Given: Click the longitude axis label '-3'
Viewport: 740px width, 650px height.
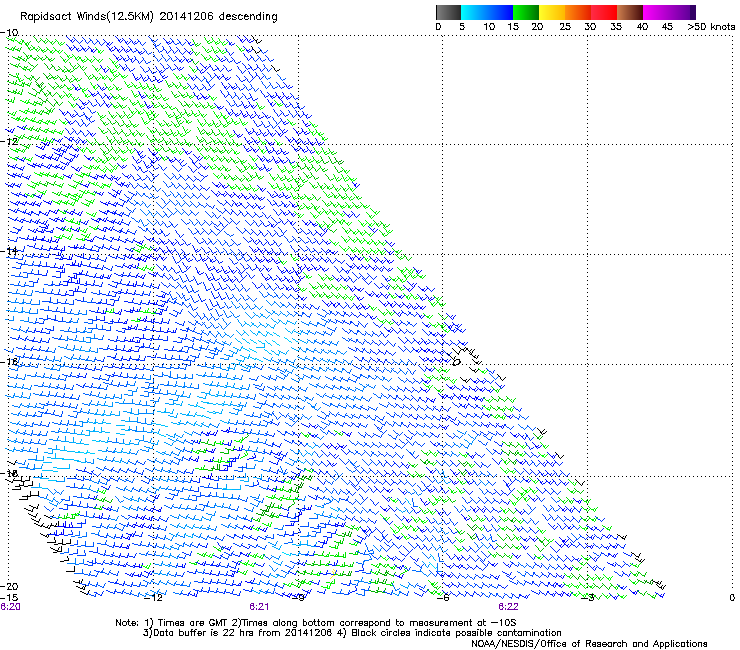Looking at the screenshot, I should pyautogui.click(x=588, y=598).
